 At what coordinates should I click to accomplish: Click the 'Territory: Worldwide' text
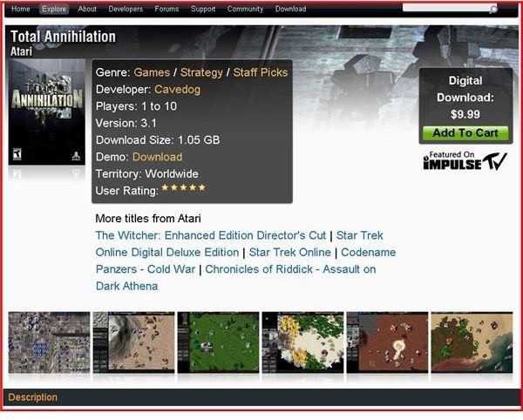(147, 173)
